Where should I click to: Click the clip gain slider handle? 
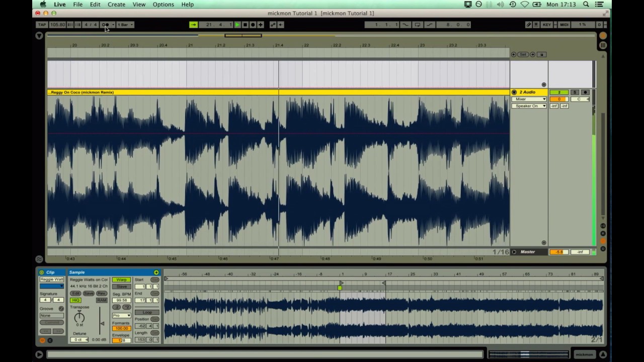click(x=102, y=323)
